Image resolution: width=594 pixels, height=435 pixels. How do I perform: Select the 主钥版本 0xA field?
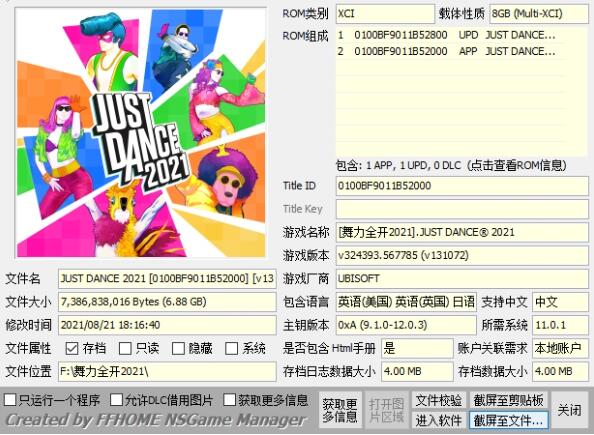(x=406, y=325)
